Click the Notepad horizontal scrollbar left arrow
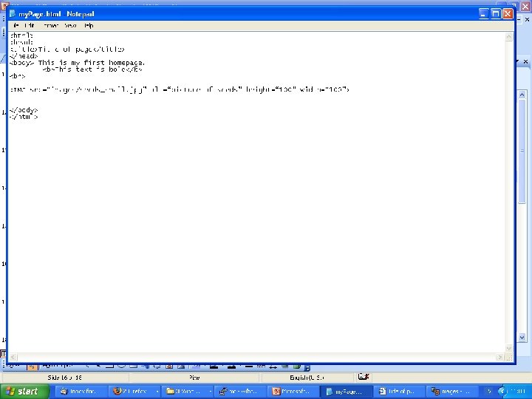532x399 pixels. [x=13, y=357]
